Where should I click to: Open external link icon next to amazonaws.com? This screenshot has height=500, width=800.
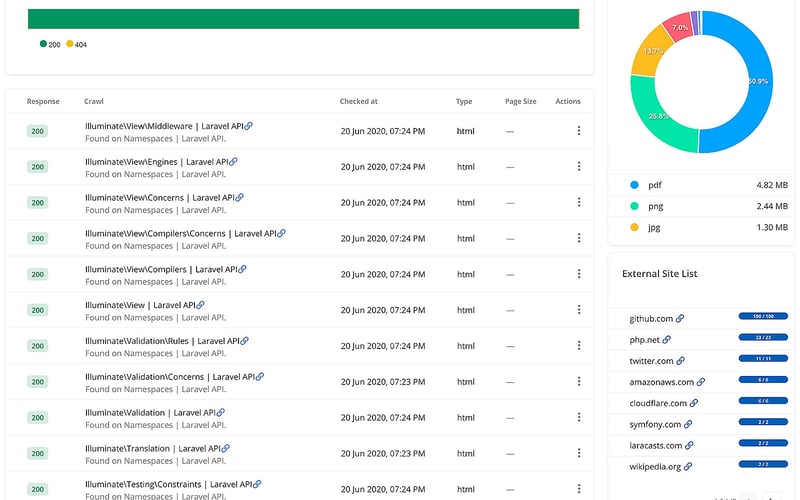tap(701, 382)
